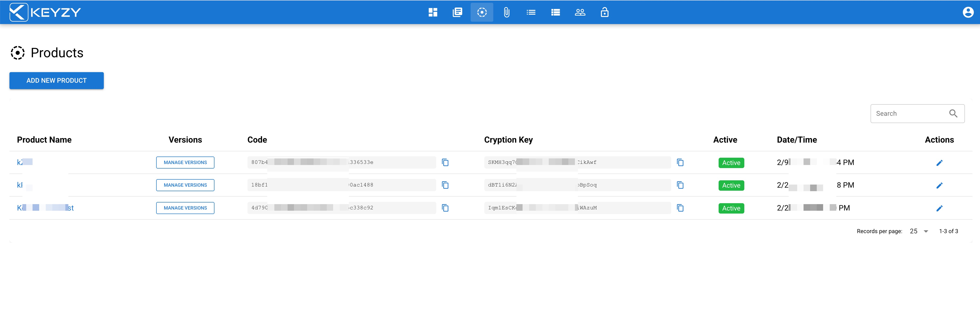Open the third product name link

(45, 208)
